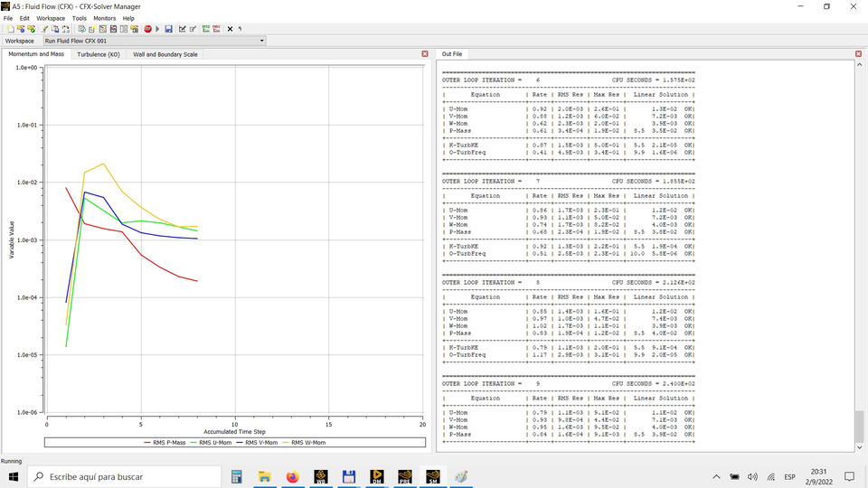The height and width of the screenshot is (488, 868).
Task: Open Firefox from the taskbar
Action: point(291,476)
